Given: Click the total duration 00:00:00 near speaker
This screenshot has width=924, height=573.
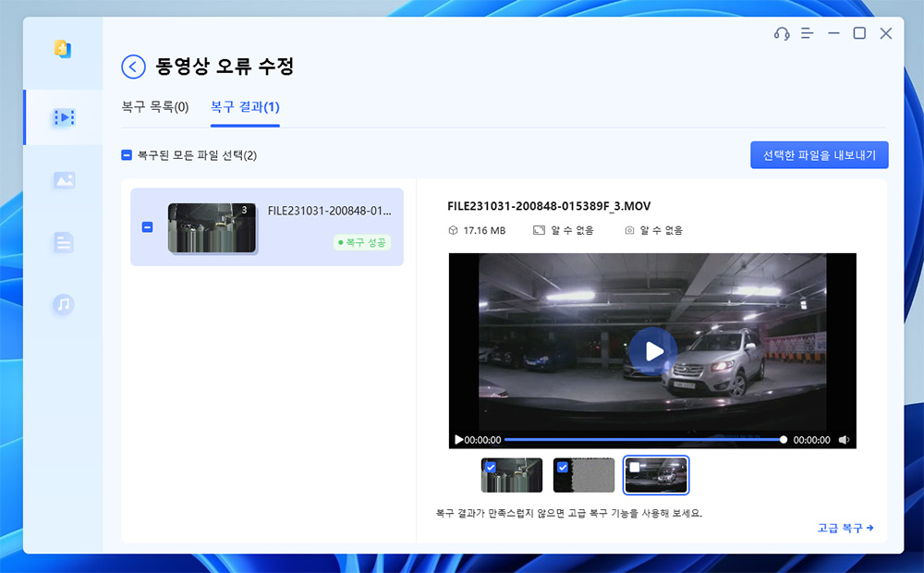Looking at the screenshot, I should 811,440.
